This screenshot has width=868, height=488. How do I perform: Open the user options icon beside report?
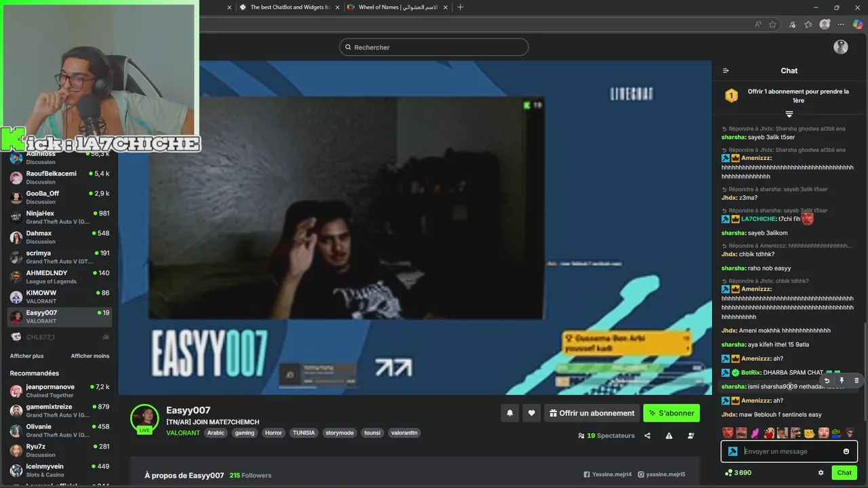click(x=691, y=436)
